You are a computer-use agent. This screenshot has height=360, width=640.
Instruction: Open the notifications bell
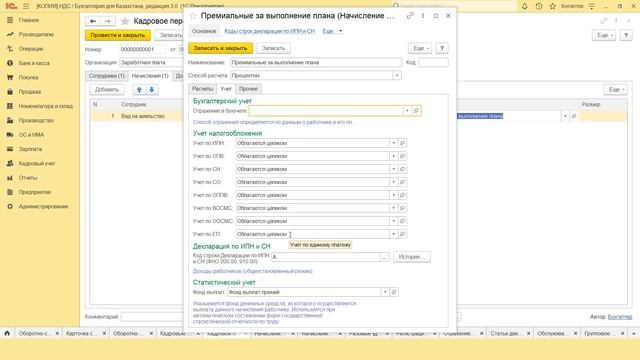pos(524,6)
